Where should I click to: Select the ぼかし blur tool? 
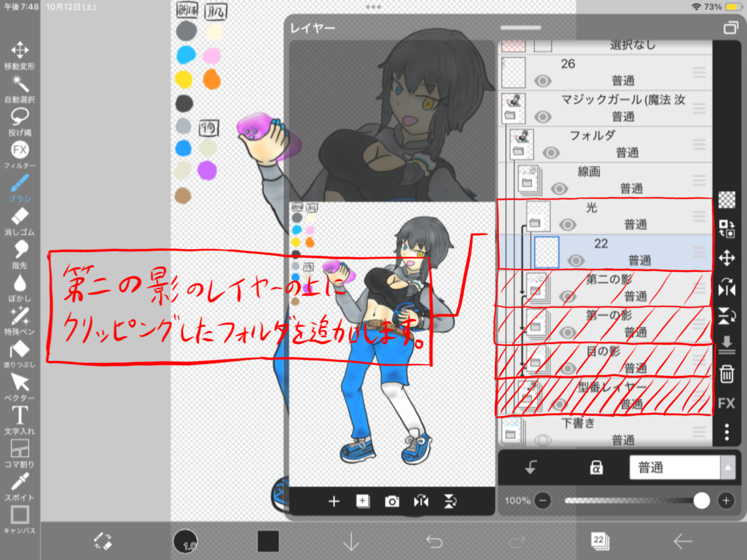click(20, 287)
